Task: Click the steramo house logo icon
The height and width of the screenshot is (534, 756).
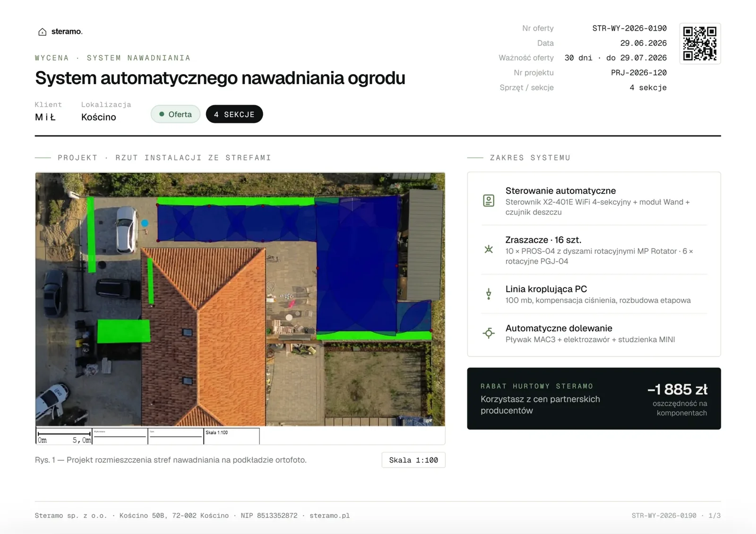Action: (42, 32)
